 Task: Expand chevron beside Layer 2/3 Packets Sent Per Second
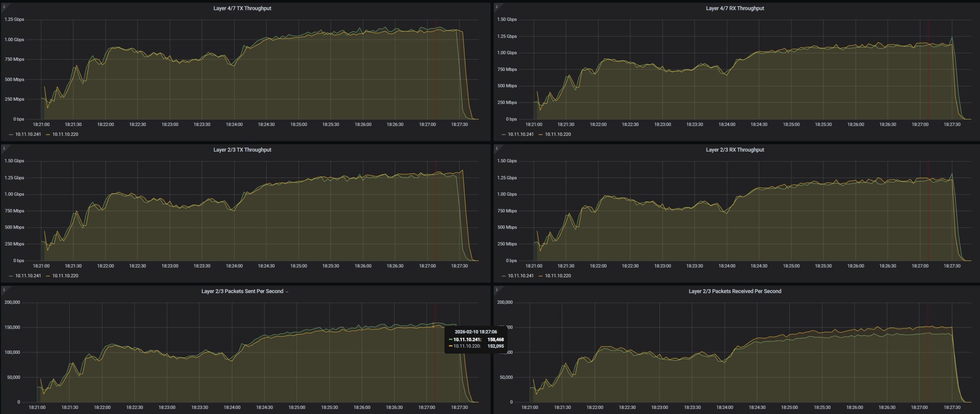(287, 292)
